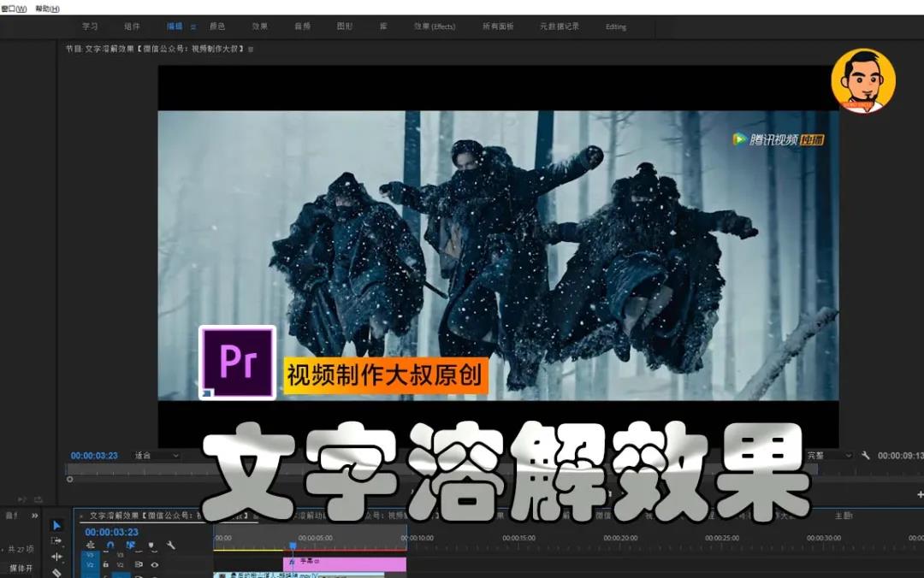Open the 窗口(W) menu
The width and height of the screenshot is (924, 578).
13,9
